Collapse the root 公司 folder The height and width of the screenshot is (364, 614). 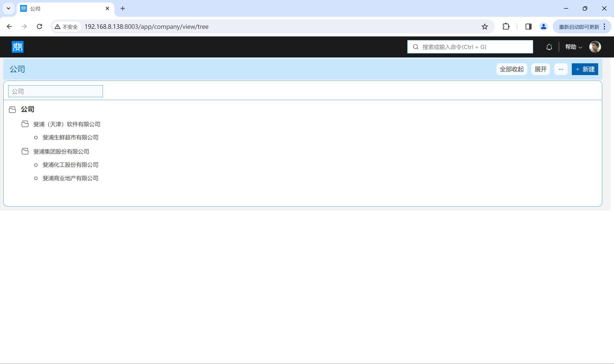coord(12,109)
